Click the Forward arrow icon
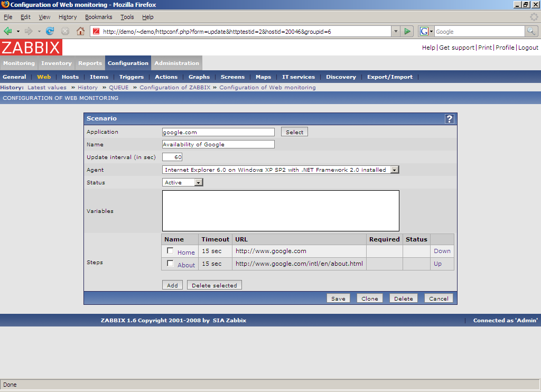The image size is (541, 392). tap(29, 31)
